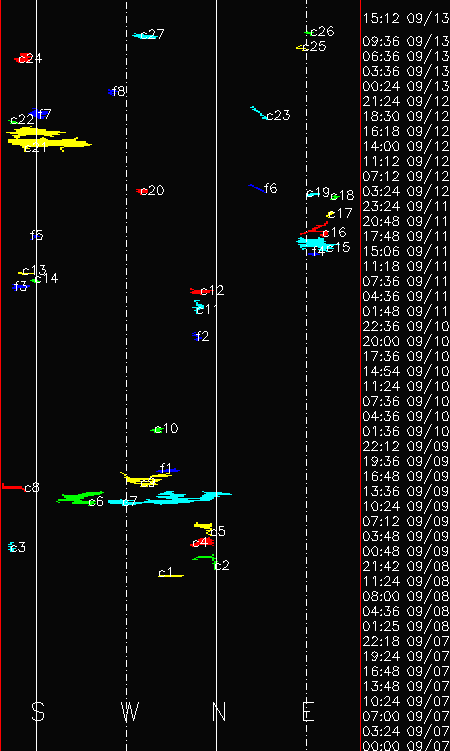The image size is (450, 751).
Task: Select the N axis label
Action: pos(219,712)
